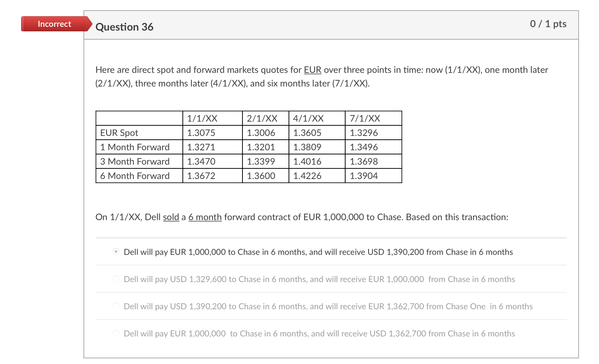
Task: Select the EUR Spot row label
Action: tap(119, 133)
